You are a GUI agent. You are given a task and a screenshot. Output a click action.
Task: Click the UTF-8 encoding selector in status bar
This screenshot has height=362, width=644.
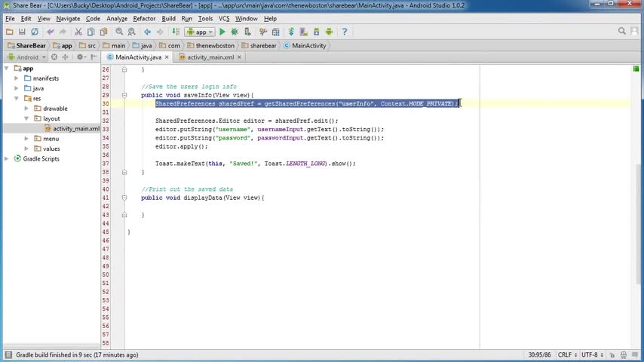pos(590,354)
